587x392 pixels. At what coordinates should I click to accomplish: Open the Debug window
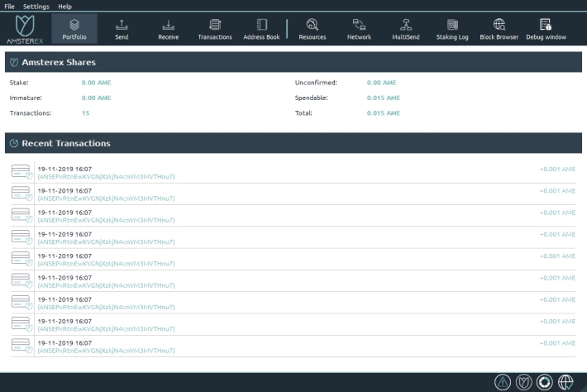[546, 29]
